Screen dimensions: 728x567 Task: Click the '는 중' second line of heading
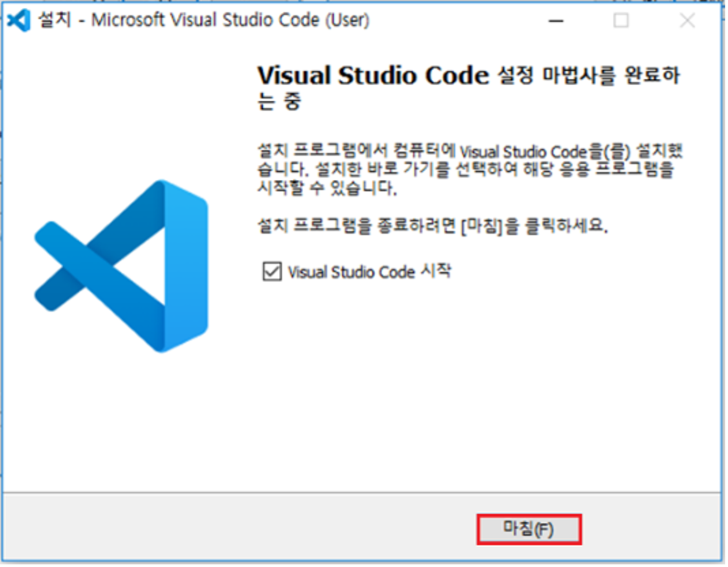click(279, 102)
